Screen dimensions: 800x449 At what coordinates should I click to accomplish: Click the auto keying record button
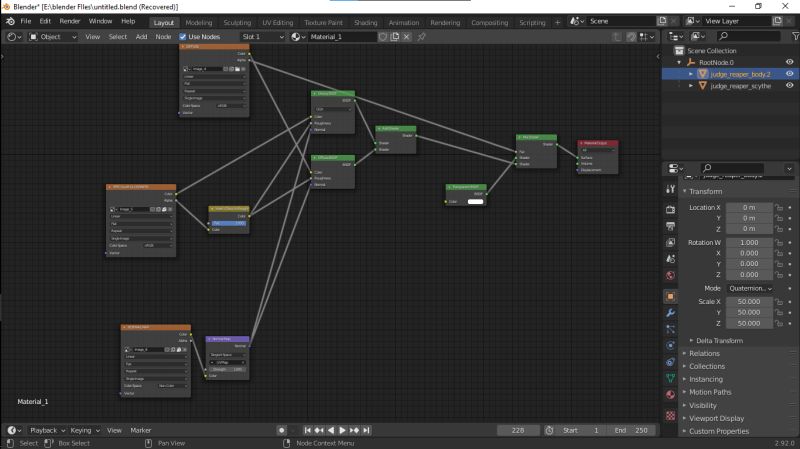281,430
